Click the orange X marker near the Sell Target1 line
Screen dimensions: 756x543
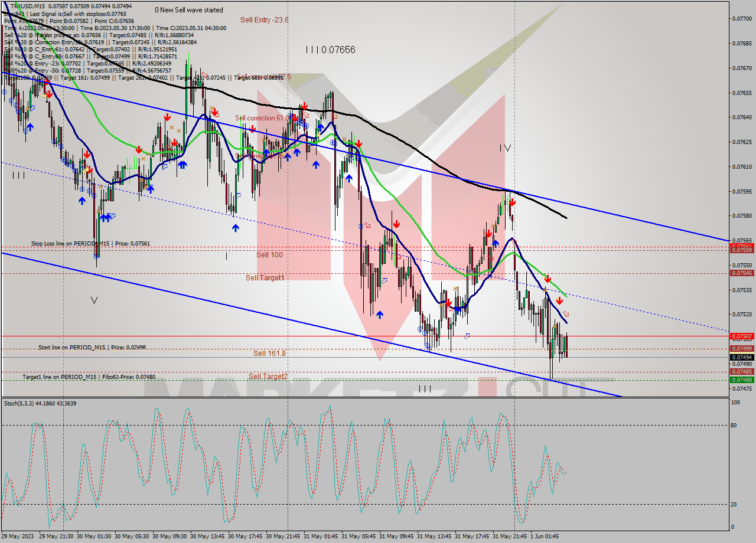[x=455, y=288]
